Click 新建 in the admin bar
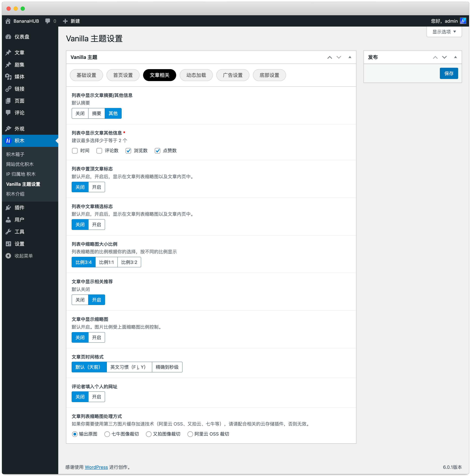 click(x=75, y=21)
